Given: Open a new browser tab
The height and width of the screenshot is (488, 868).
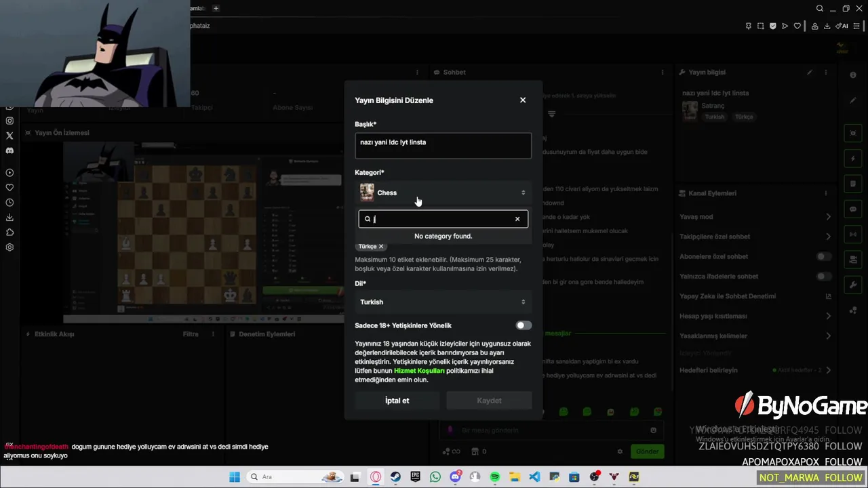Looking at the screenshot, I should coord(216,8).
